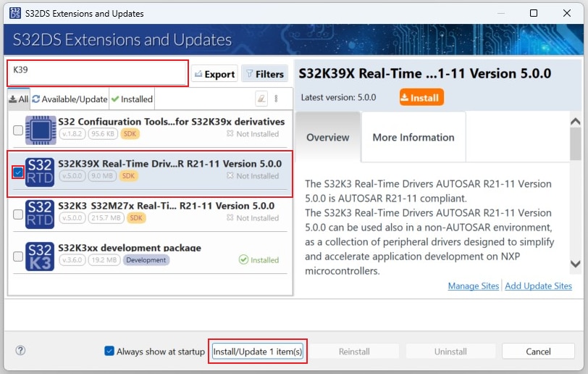Image resolution: width=588 pixels, height=374 pixels.
Task: Switch to the More Information tab
Action: click(x=413, y=137)
